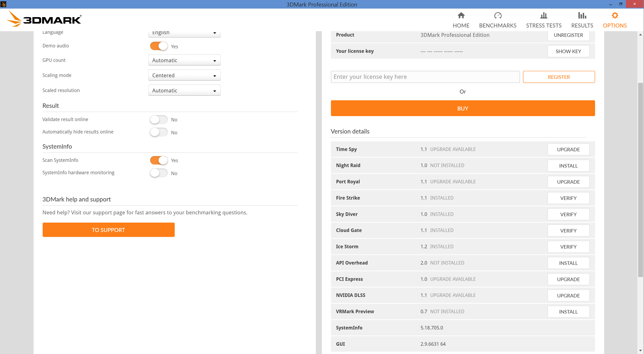Open the Scaled resolution dropdown
Viewport: 644px width, 354px height.
click(184, 90)
